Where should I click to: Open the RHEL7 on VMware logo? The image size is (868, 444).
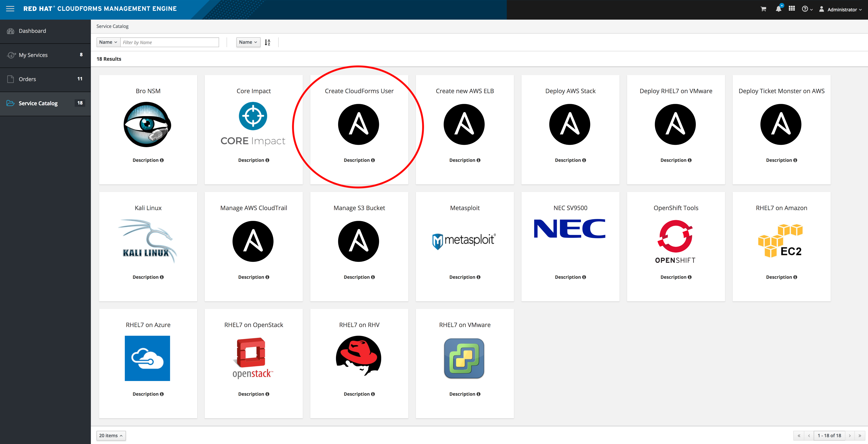click(x=464, y=358)
